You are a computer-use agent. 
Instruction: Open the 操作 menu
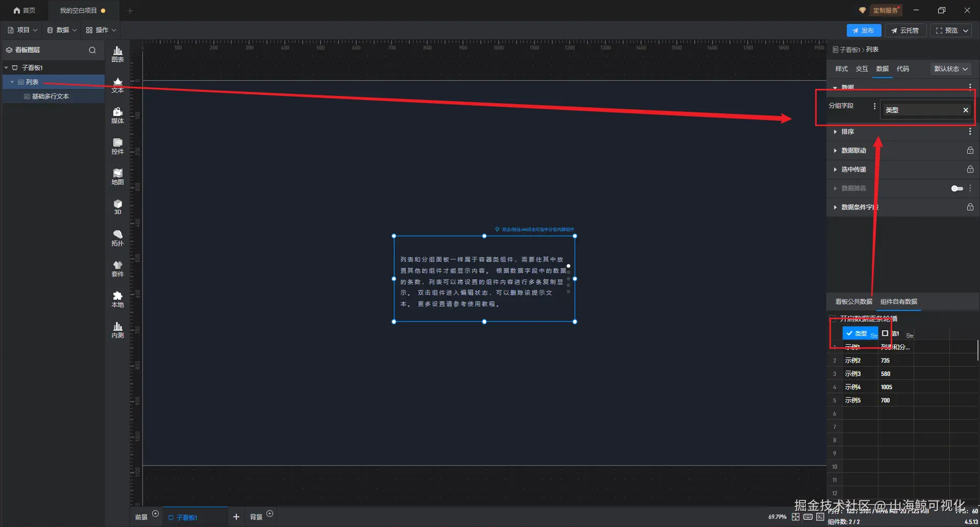tap(101, 30)
